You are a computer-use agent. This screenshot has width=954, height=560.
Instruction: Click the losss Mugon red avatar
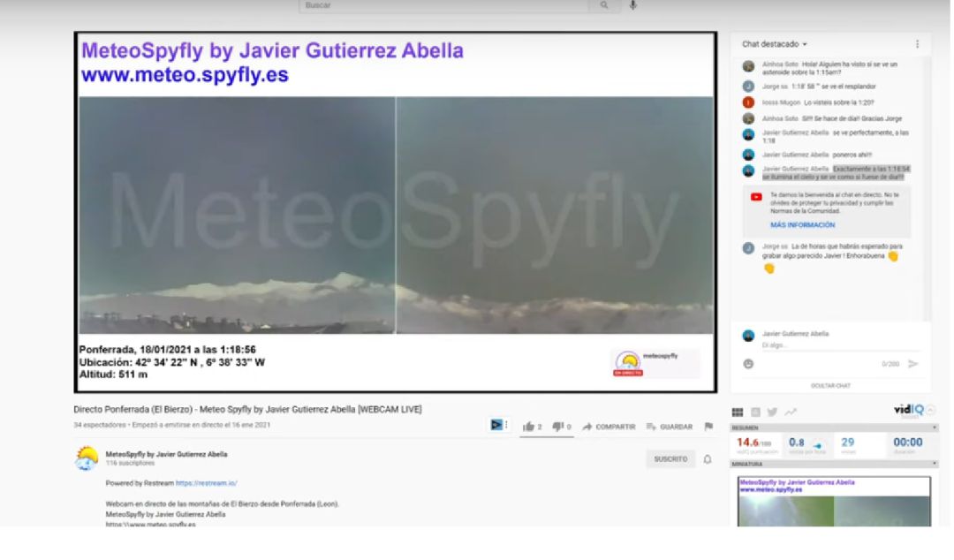coord(748,102)
